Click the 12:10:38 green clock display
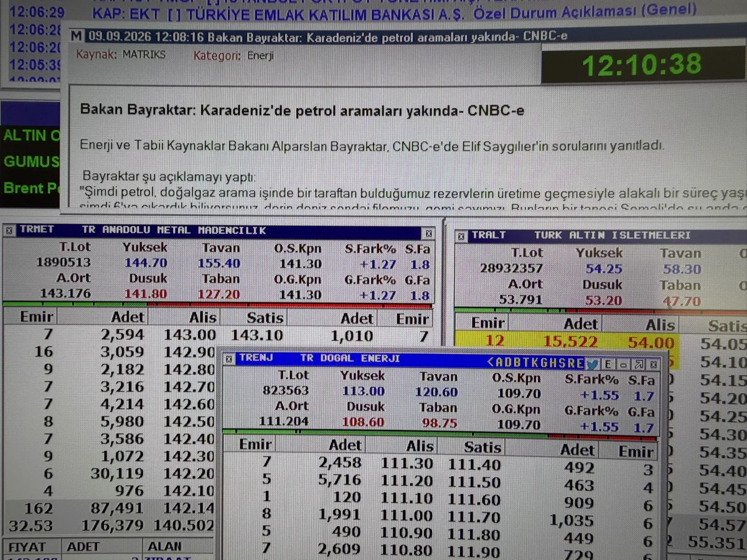Viewport: 747px width, 560px height. 642,65
